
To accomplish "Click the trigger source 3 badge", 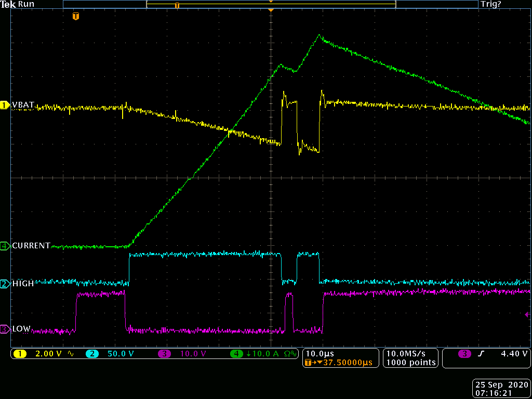I will (x=464, y=354).
